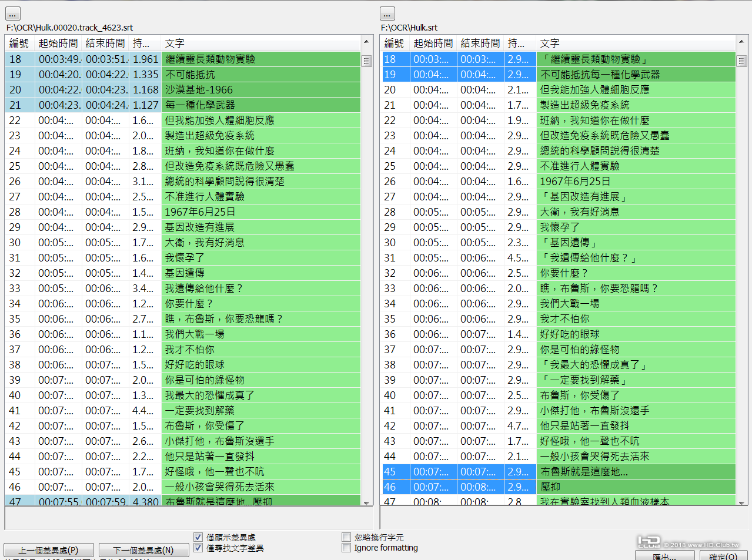Screen dimensions: 752x560
Task: Select left row 41 一定要找到解藥
Action: coord(183,410)
